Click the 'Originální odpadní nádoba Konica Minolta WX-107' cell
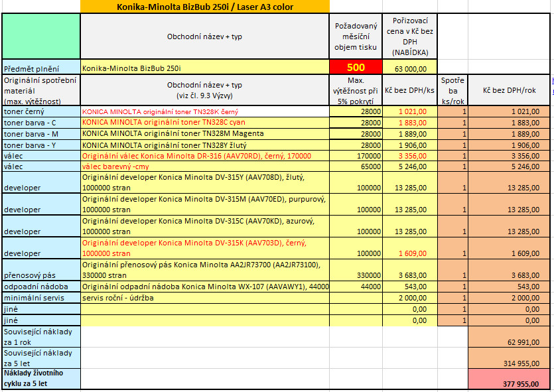 [x=205, y=287]
